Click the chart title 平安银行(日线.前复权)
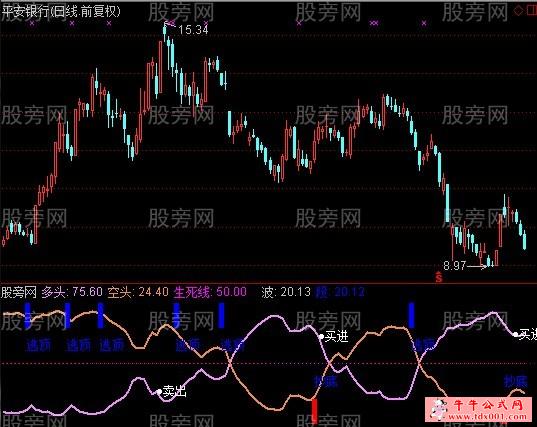The image size is (537, 427). 61,11
